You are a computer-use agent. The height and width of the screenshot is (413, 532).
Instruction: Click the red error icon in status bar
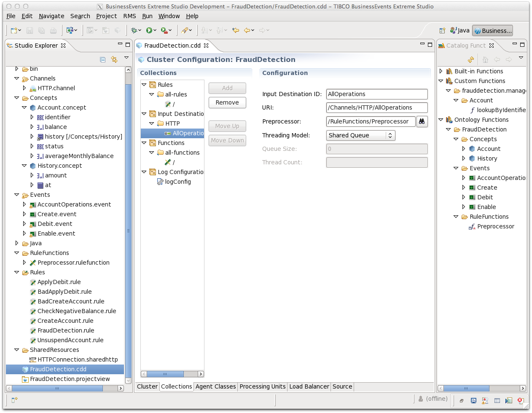coord(521,401)
